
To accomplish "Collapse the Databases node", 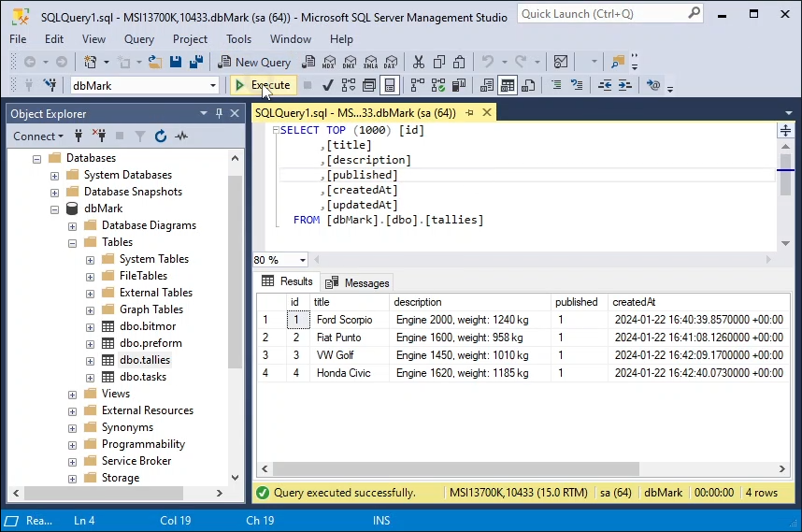I will pos(36,159).
